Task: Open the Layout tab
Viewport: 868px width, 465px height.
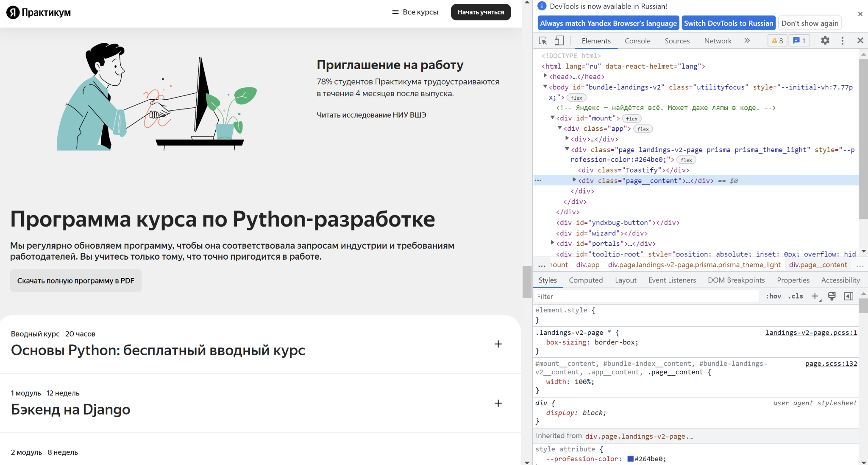Action: (x=626, y=280)
